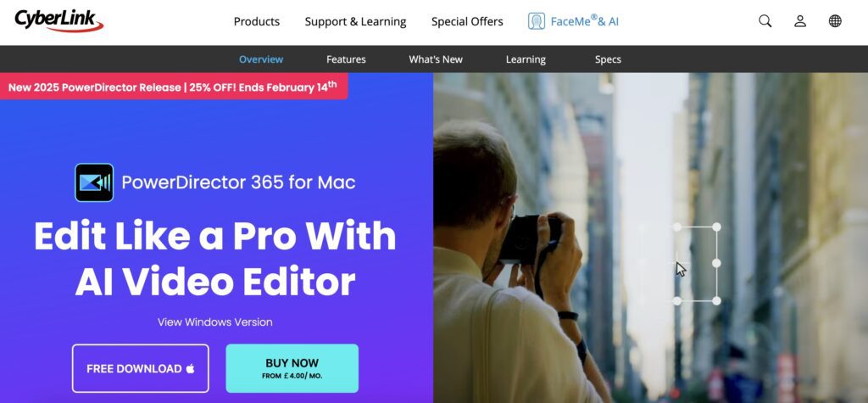Viewport: 868px width, 403px height.
Task: Open the What's New tab
Action: (x=436, y=59)
